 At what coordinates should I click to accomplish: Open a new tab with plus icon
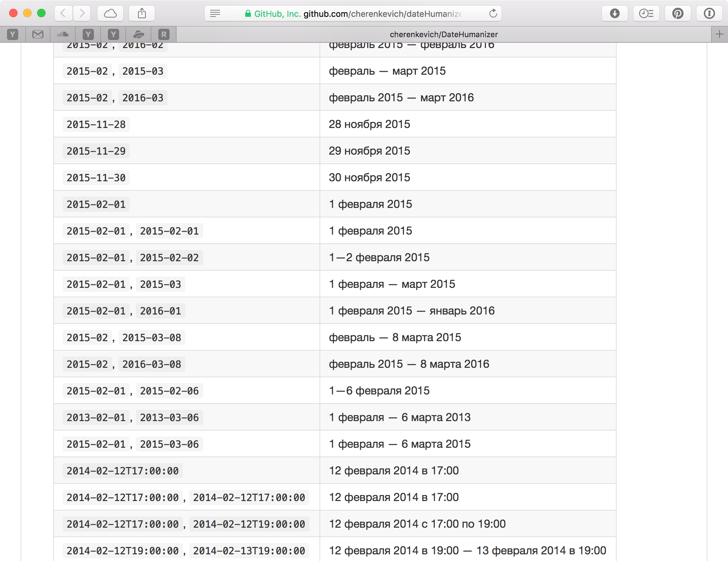(720, 34)
